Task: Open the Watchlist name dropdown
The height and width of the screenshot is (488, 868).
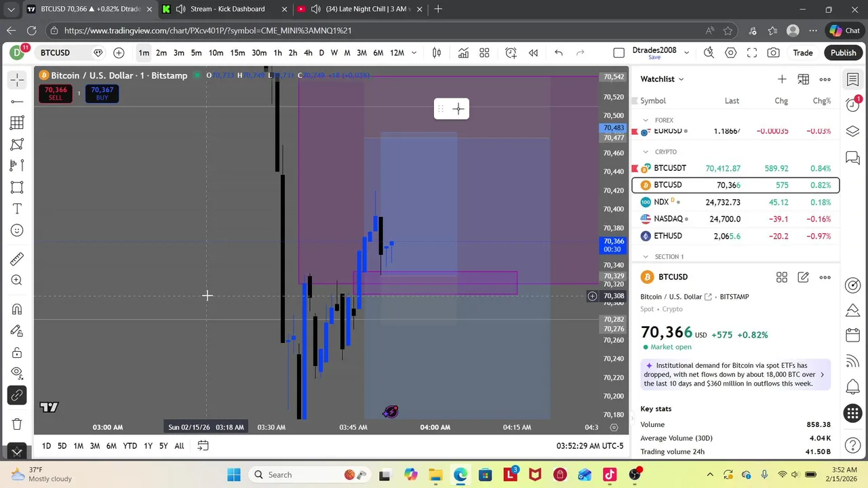Action: 662,79
